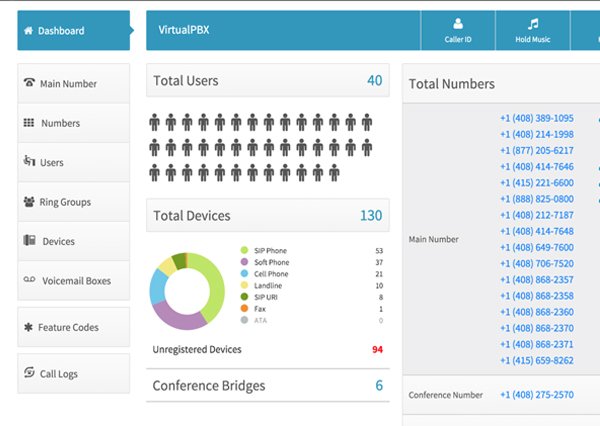
Task: Open number +1 (408) 868-2360
Action: [537, 312]
